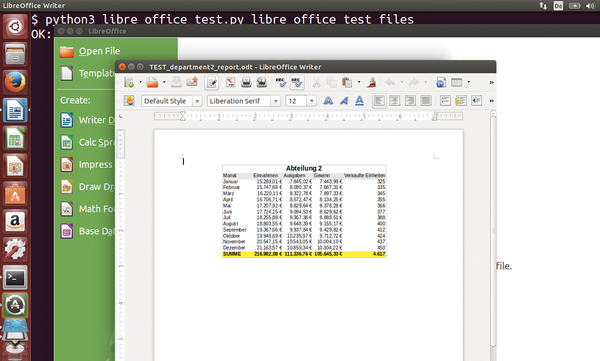Open System Settings from the dock
Image resolution: width=600 pixels, height=361 pixels.
click(15, 250)
